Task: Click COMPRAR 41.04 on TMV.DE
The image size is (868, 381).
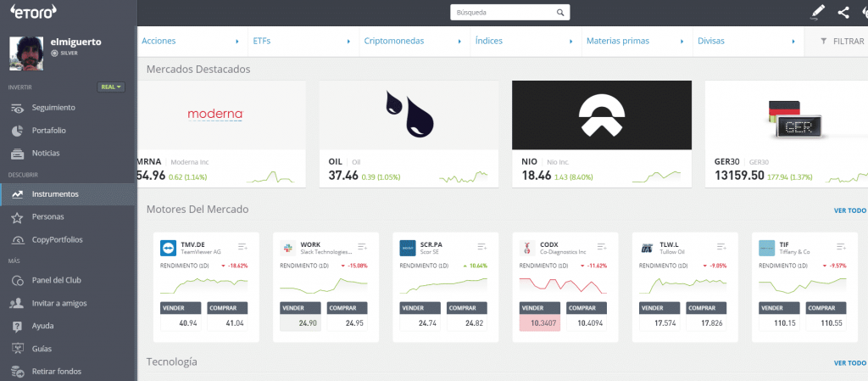Action: (227, 317)
